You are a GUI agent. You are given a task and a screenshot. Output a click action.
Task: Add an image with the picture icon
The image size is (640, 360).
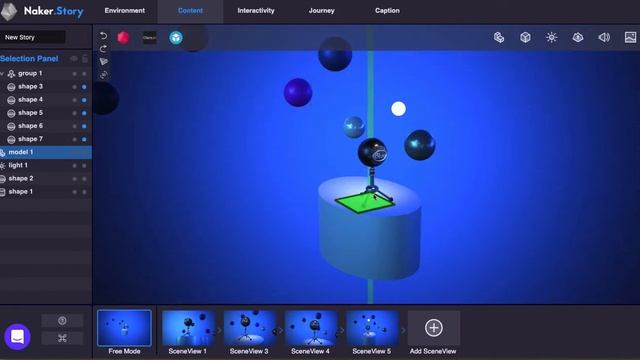tap(631, 38)
